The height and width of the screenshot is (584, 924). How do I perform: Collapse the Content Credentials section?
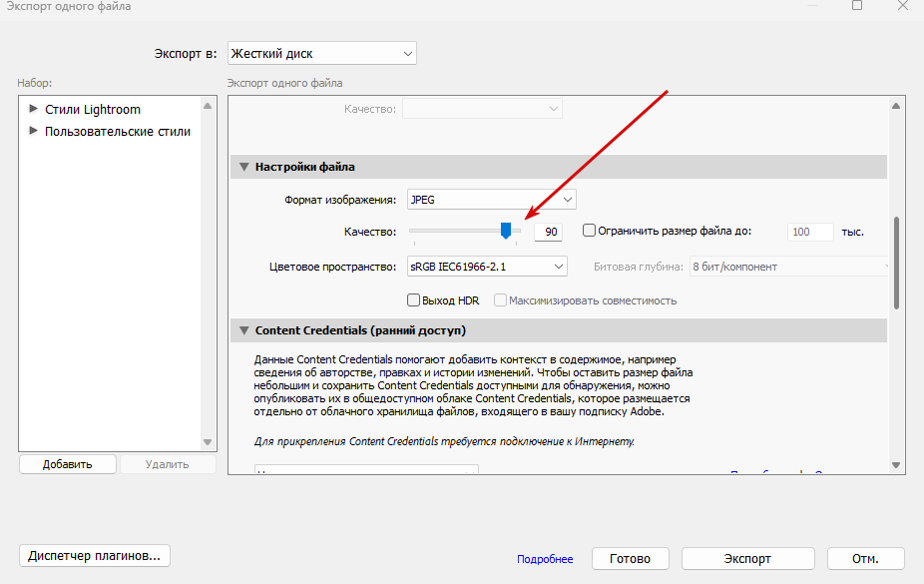243,330
